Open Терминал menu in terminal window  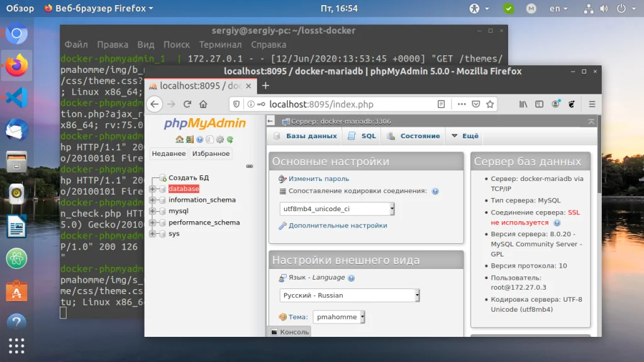coord(221,45)
